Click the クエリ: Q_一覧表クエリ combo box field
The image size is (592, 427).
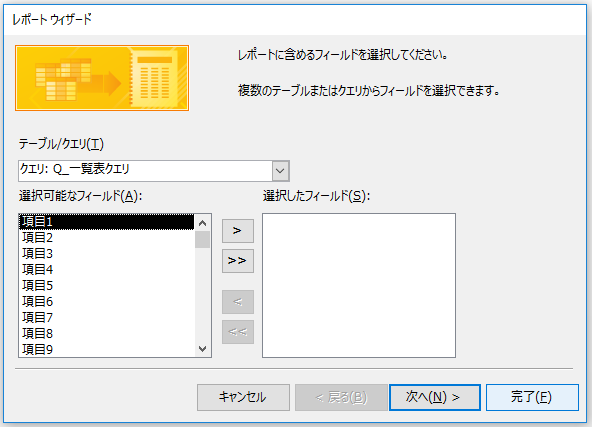pos(154,171)
